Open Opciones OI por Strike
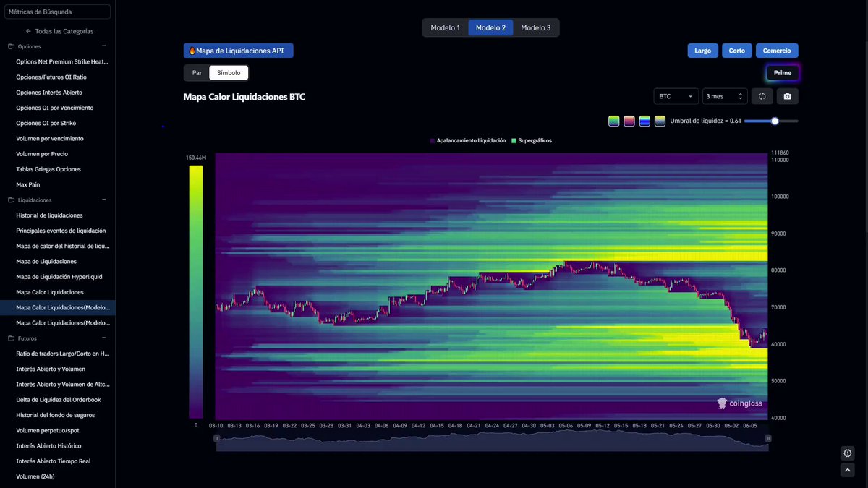Screen dimensions: 868x488 [46, 123]
